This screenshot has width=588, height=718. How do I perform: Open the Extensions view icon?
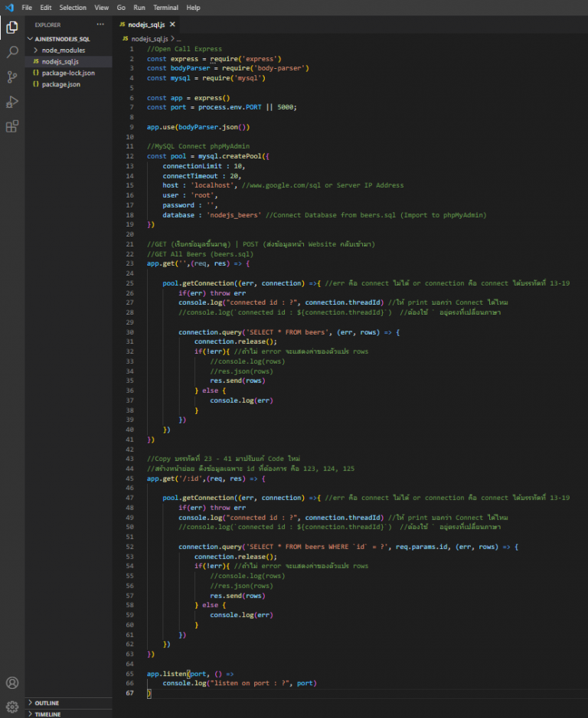coord(12,126)
